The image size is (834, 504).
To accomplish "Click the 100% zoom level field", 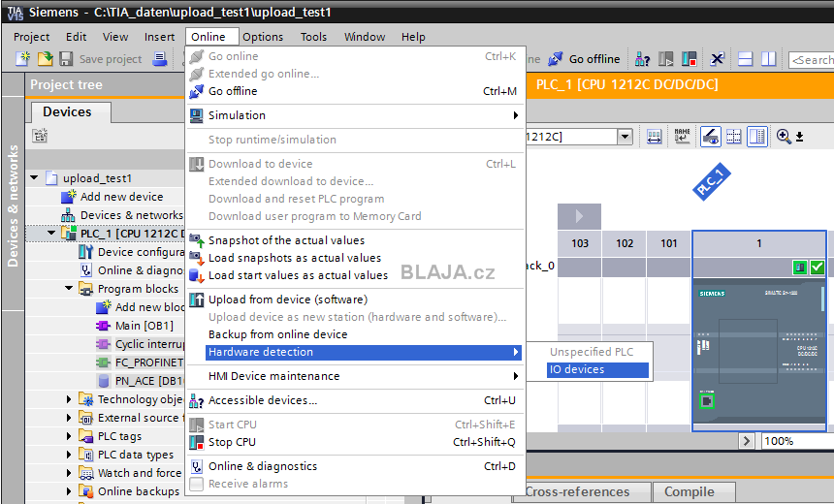I will (x=796, y=441).
